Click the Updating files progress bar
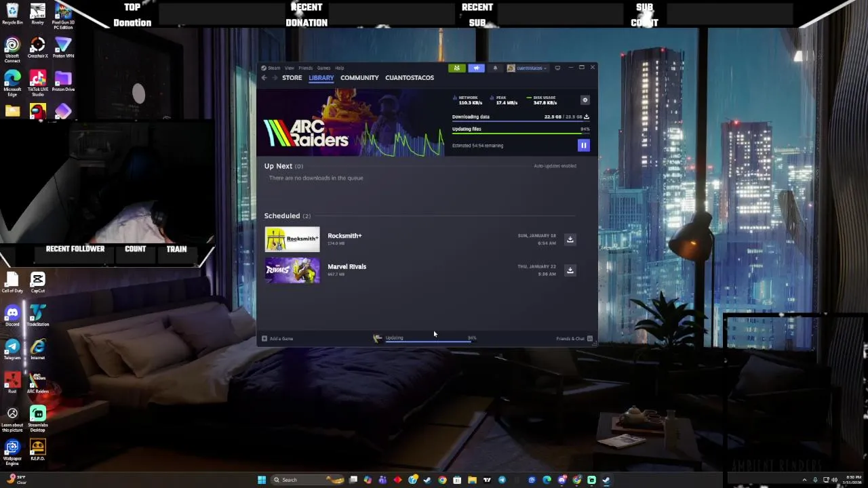 521,134
